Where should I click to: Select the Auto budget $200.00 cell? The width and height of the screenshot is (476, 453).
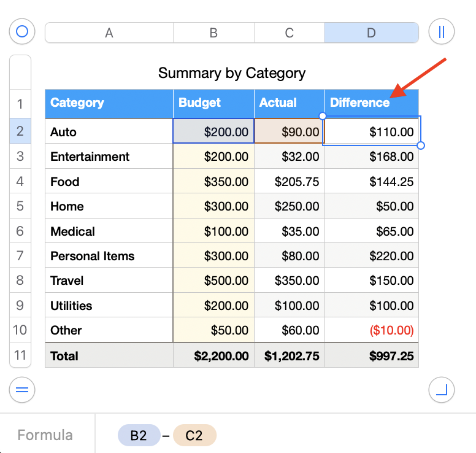pos(213,131)
